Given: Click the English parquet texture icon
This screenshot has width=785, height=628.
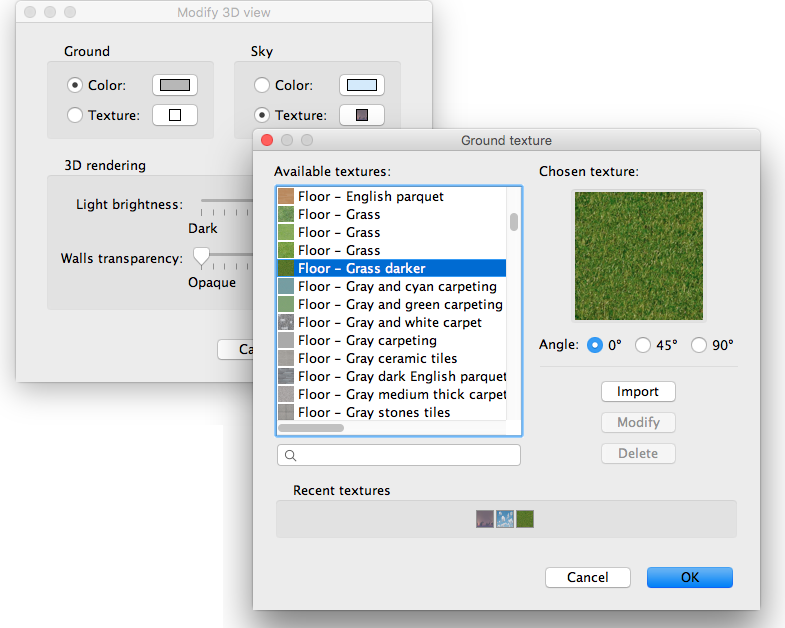Looking at the screenshot, I should click(x=286, y=197).
